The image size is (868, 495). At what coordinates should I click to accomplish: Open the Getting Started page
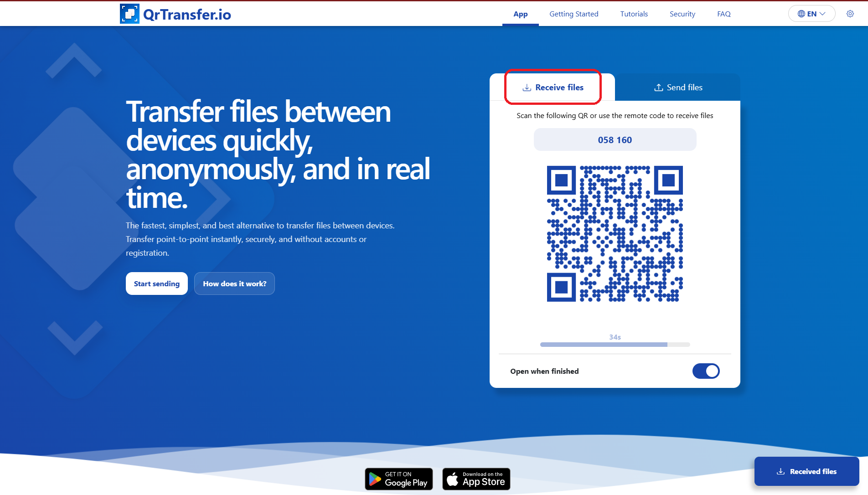(x=573, y=14)
